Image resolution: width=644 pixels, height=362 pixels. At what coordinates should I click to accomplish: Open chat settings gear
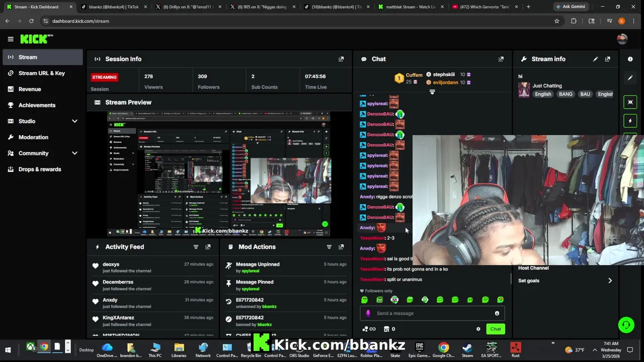pos(478,329)
